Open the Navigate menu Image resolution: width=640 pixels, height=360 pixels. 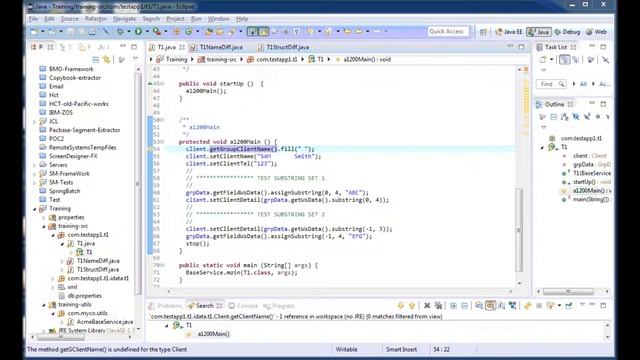pyautogui.click(x=124, y=19)
